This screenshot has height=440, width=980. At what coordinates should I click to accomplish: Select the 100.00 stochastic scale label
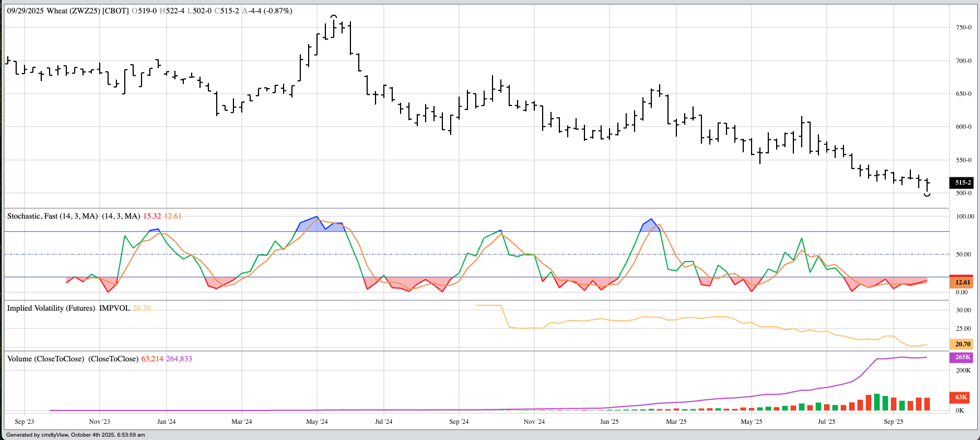pyautogui.click(x=965, y=216)
